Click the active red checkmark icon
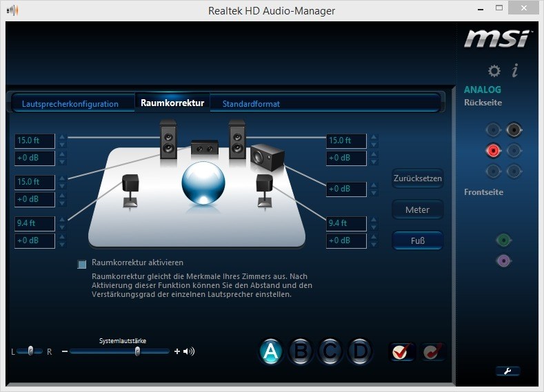This screenshot has width=544, height=392. click(401, 351)
